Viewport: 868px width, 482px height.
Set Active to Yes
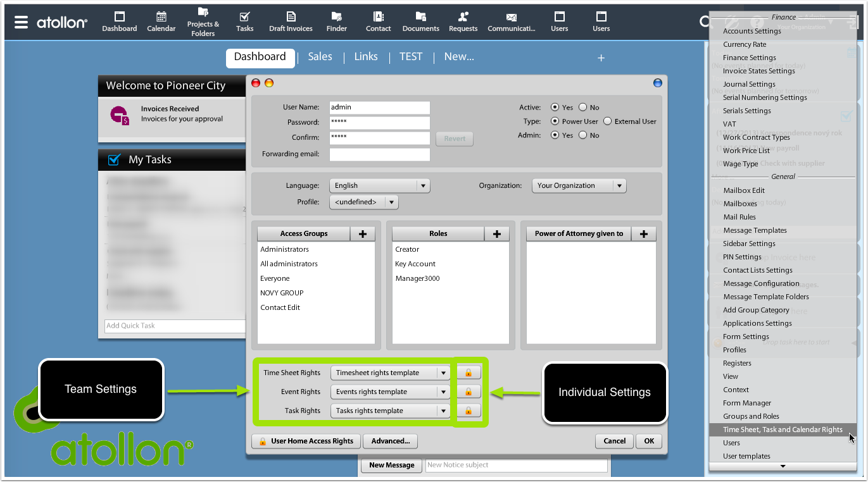555,108
